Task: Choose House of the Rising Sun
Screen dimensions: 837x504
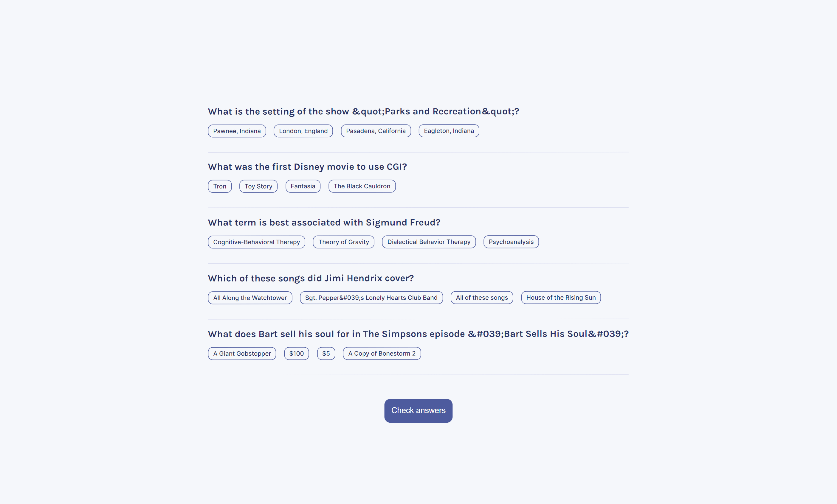Action: pos(560,298)
